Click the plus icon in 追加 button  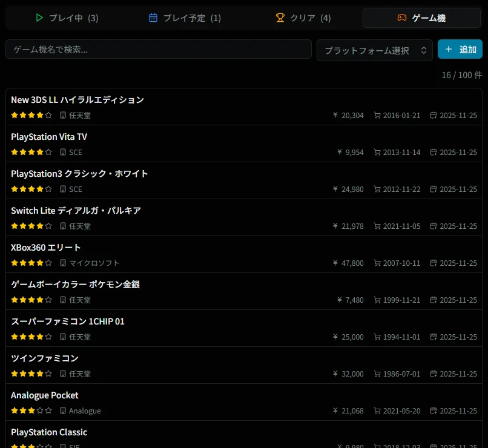pyautogui.click(x=449, y=50)
